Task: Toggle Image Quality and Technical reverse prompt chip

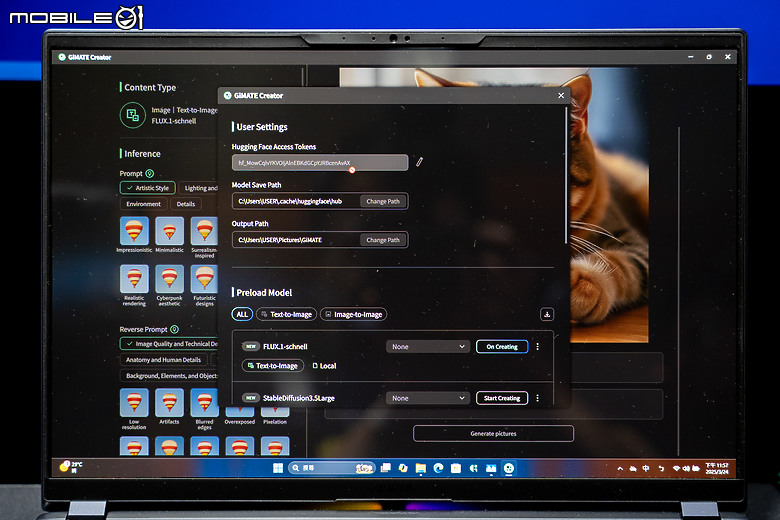Action: pyautogui.click(x=169, y=343)
